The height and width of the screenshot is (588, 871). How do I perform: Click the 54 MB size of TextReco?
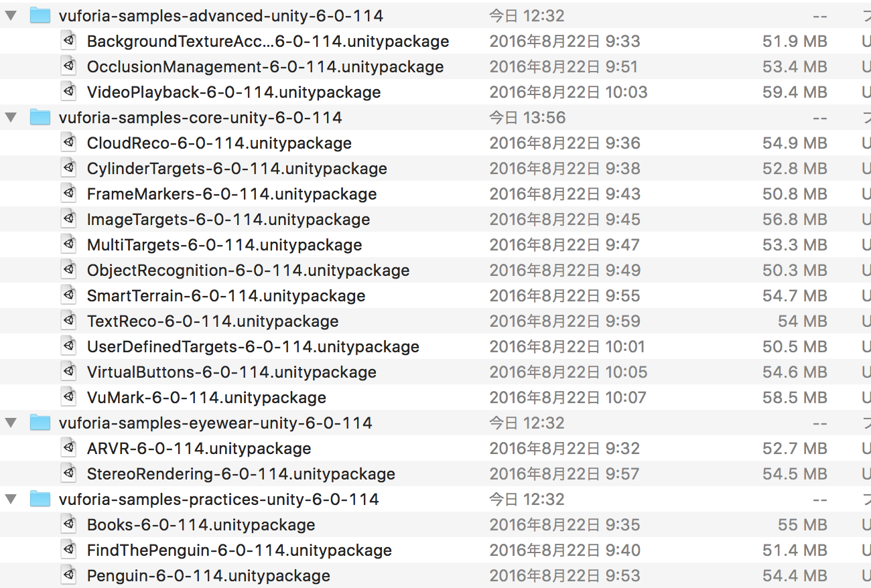(803, 321)
